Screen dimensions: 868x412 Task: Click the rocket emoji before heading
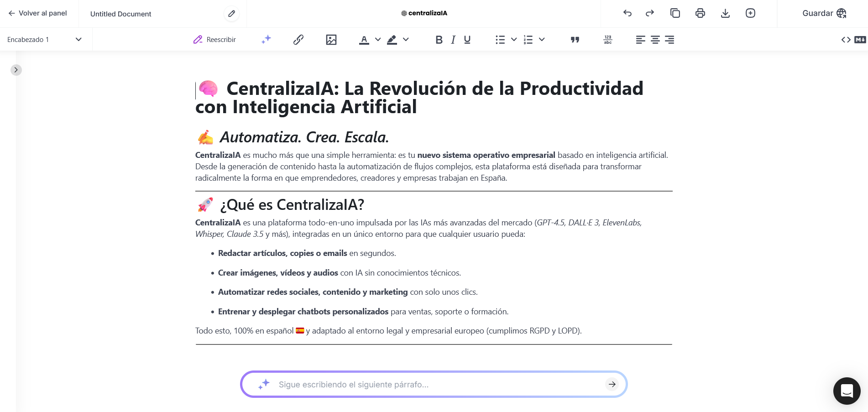[x=205, y=204]
